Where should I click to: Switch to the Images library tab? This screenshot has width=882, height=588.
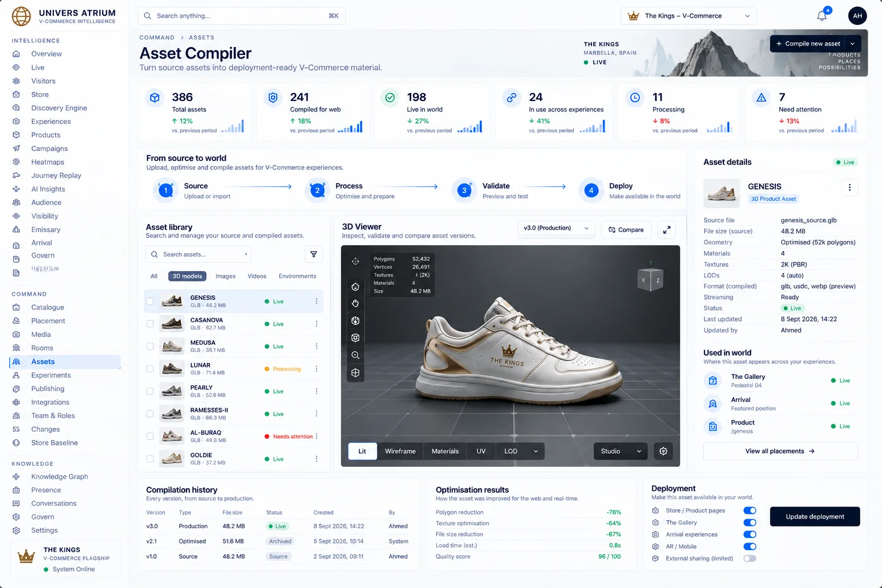pos(226,276)
